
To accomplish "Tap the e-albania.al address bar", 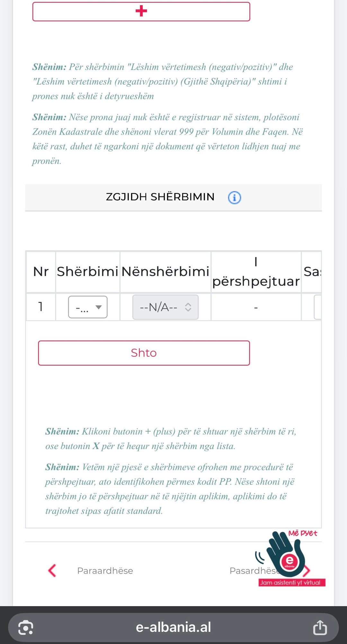I will pyautogui.click(x=173, y=627).
